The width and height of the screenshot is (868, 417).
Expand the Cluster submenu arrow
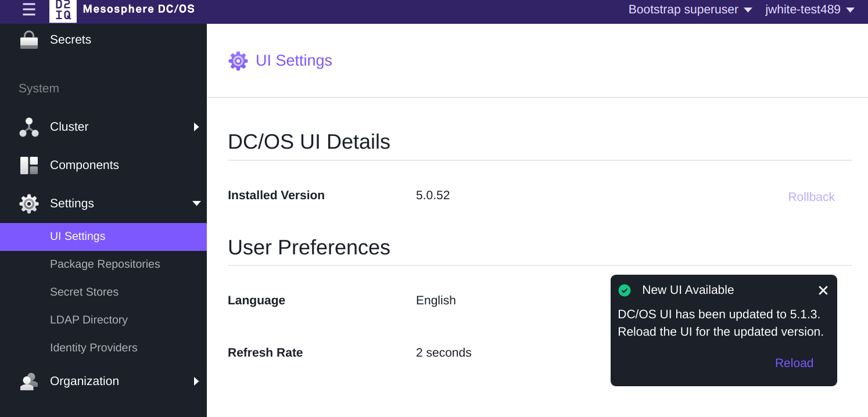coord(196,127)
